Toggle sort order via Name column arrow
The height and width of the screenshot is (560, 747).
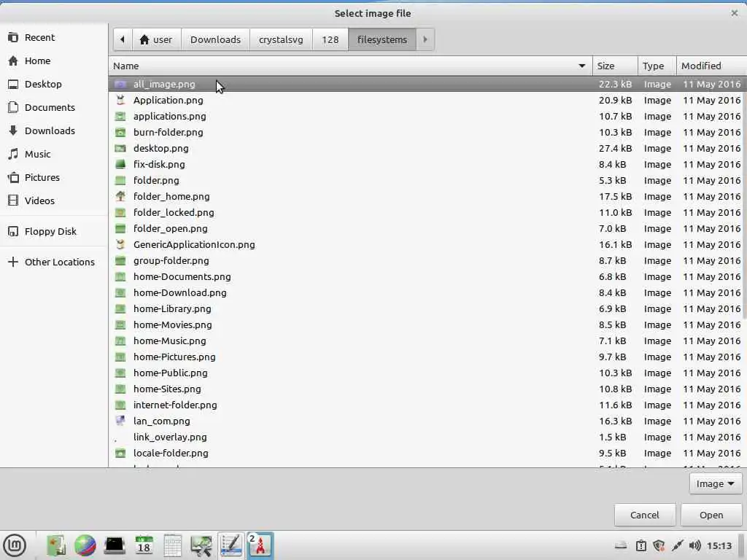coord(581,66)
